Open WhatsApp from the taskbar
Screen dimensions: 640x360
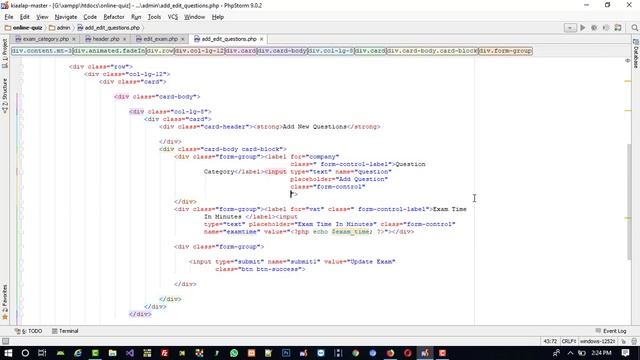234,353
